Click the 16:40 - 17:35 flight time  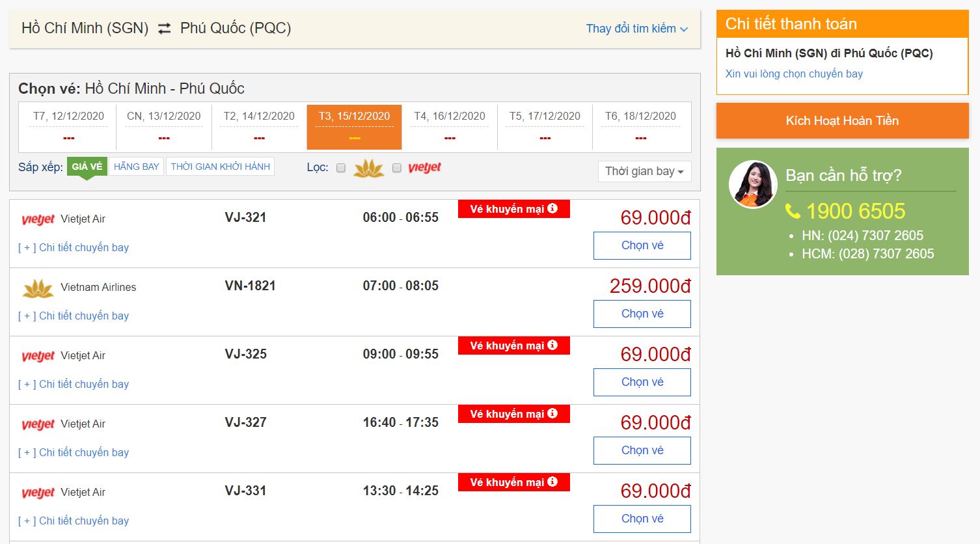401,422
